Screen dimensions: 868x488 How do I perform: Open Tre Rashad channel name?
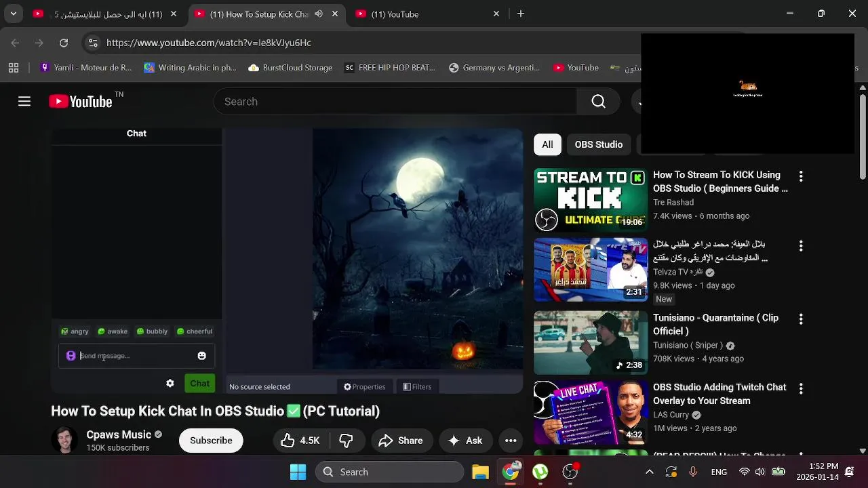[673, 203]
